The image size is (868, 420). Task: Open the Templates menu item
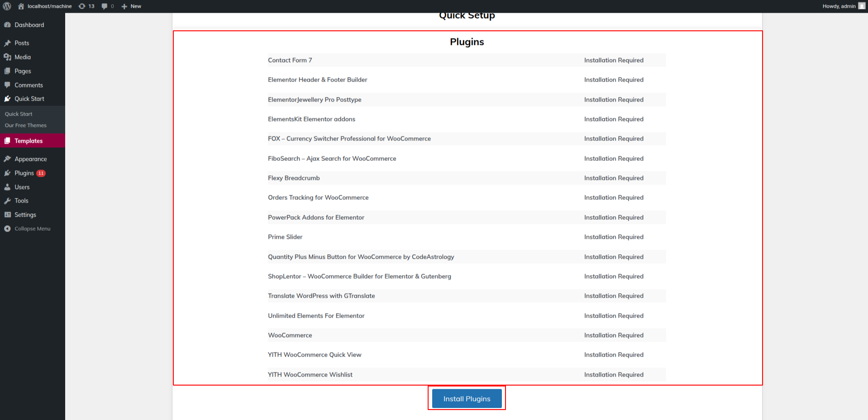point(29,141)
